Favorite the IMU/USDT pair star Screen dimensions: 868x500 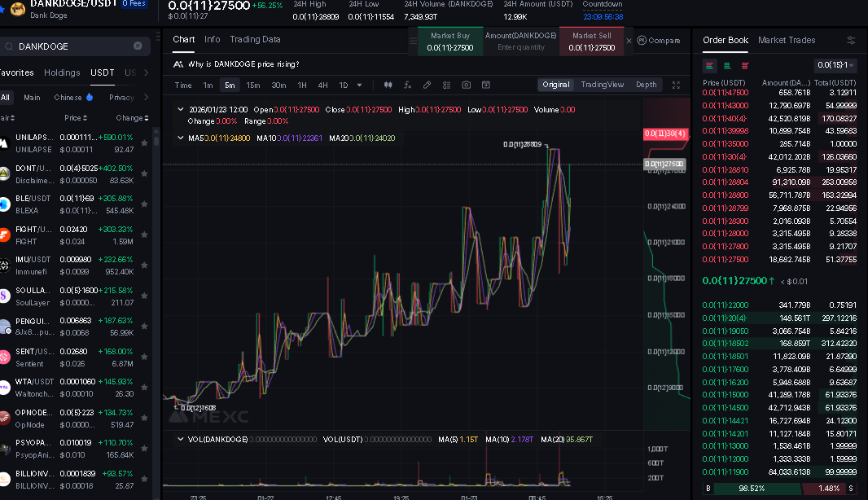point(144,265)
